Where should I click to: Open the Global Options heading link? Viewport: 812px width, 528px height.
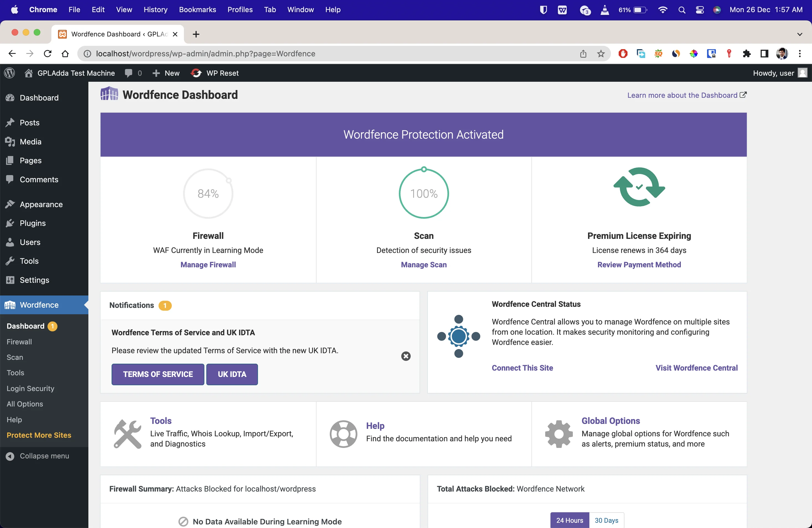point(611,421)
